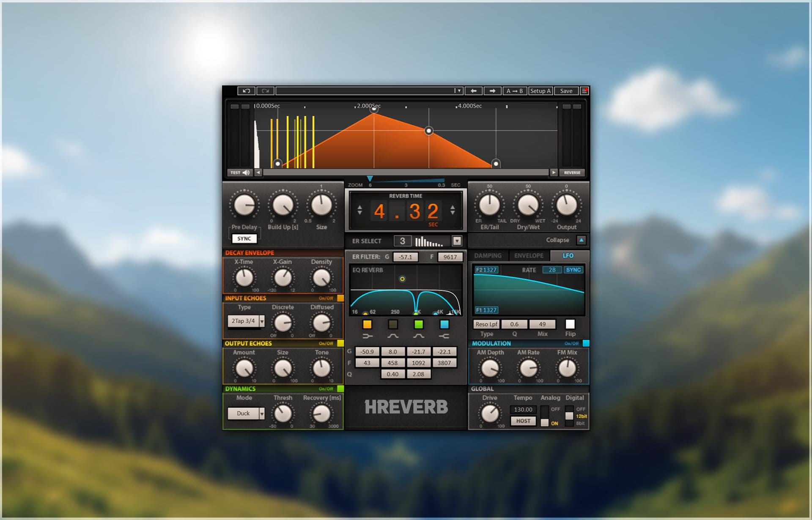The image size is (812, 520).
Task: Click the A to B copy button
Action: pos(515,91)
